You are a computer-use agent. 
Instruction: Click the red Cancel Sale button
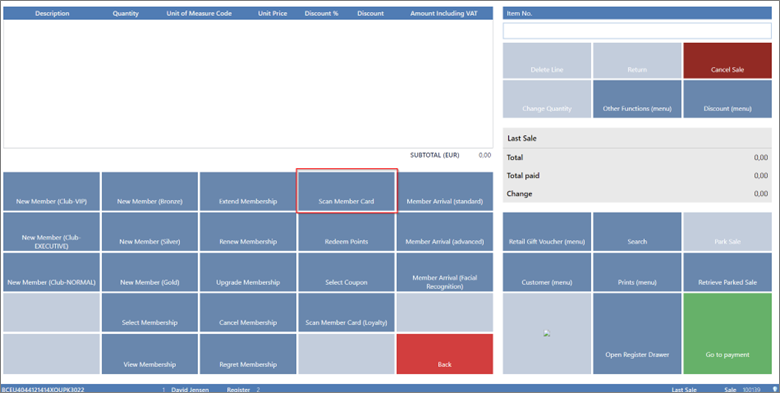click(727, 60)
